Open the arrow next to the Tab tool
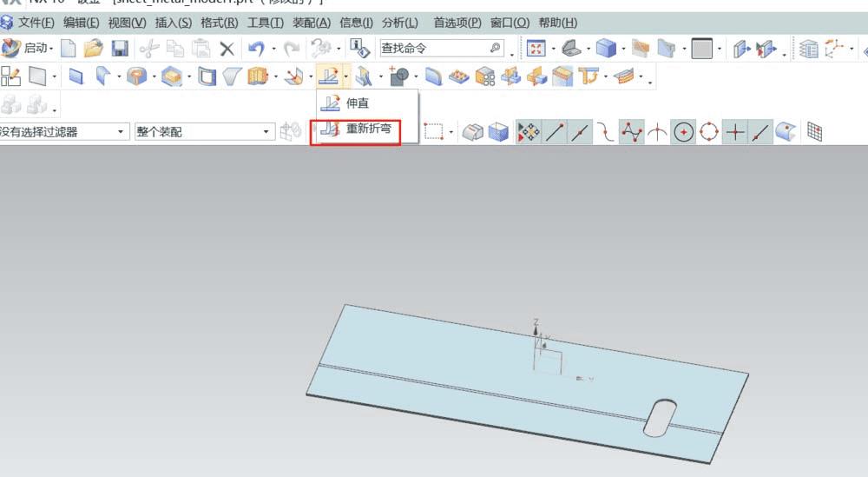868x477 pixels. pos(54,76)
